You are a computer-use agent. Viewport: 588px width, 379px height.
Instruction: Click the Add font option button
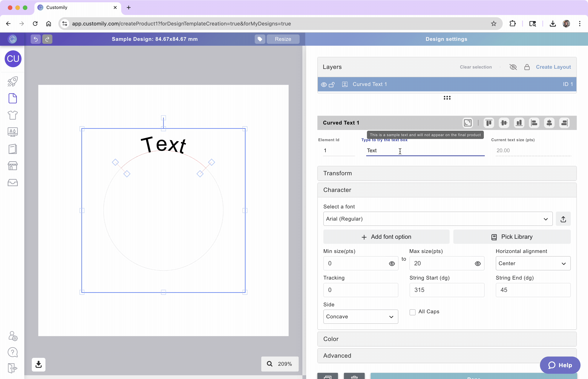pyautogui.click(x=386, y=237)
